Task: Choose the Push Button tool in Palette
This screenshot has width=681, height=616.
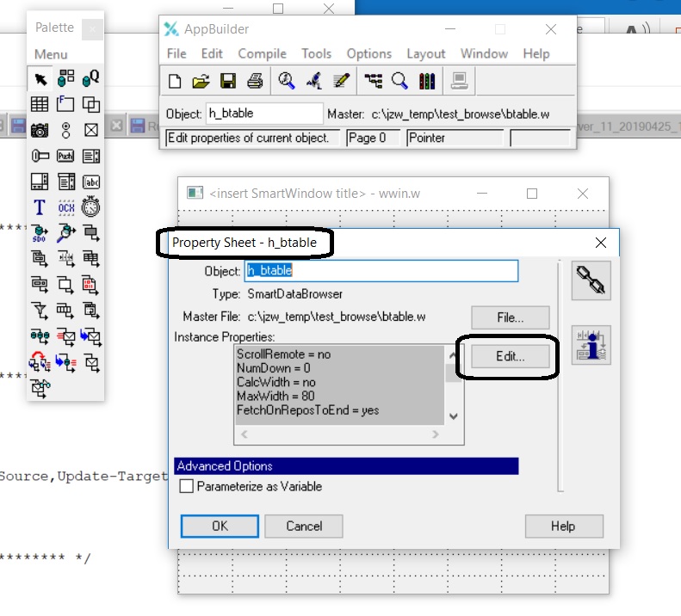Action: click(65, 156)
